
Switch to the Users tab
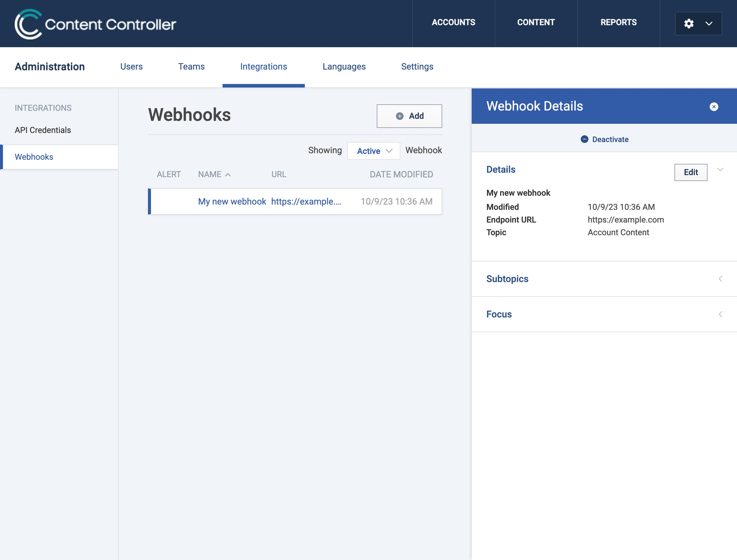(x=131, y=67)
